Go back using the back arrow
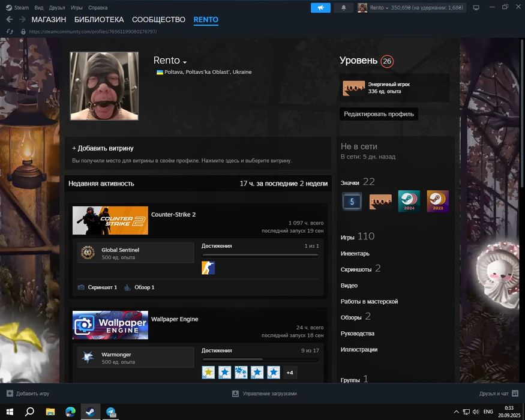Viewport: 525px width, 420px height. click(x=10, y=19)
